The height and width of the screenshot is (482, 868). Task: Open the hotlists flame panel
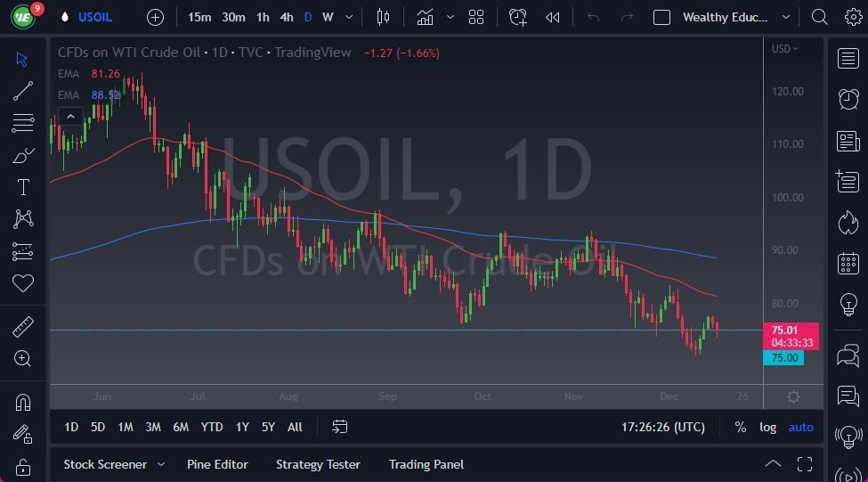pos(848,223)
